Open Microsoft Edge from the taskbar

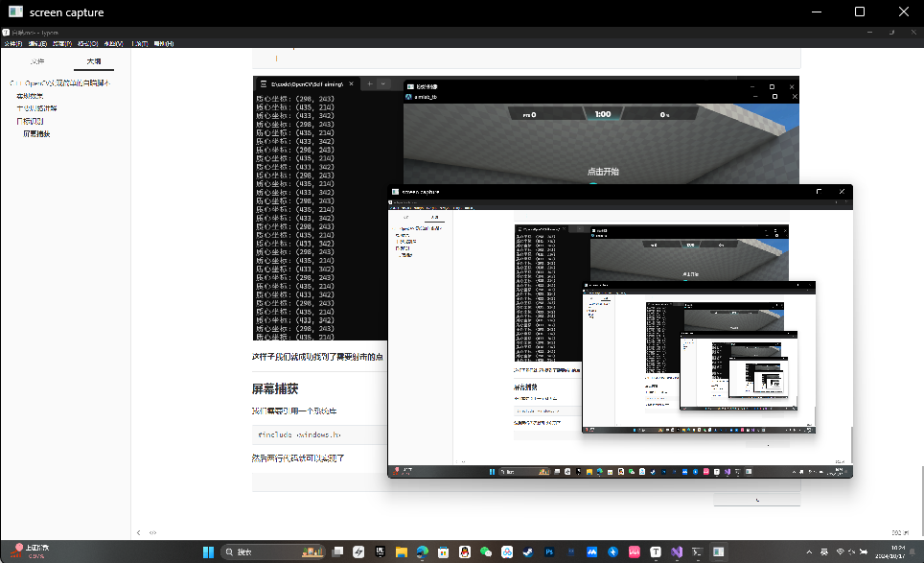click(x=422, y=552)
